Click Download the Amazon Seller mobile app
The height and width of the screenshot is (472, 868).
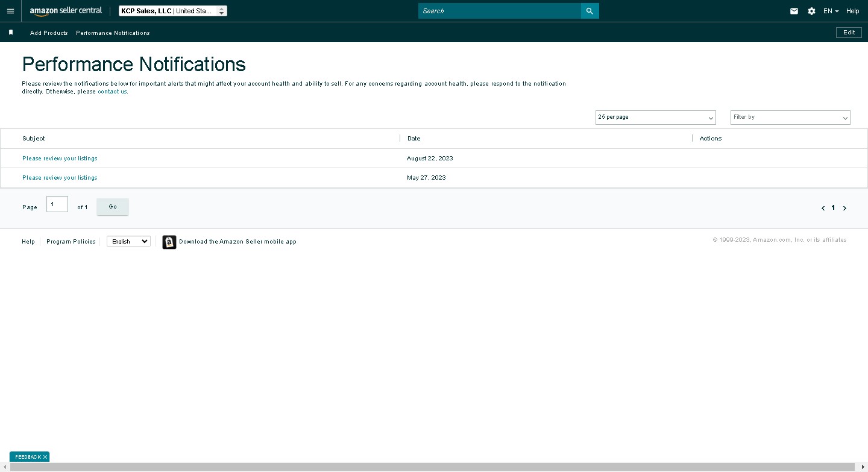[x=237, y=242]
